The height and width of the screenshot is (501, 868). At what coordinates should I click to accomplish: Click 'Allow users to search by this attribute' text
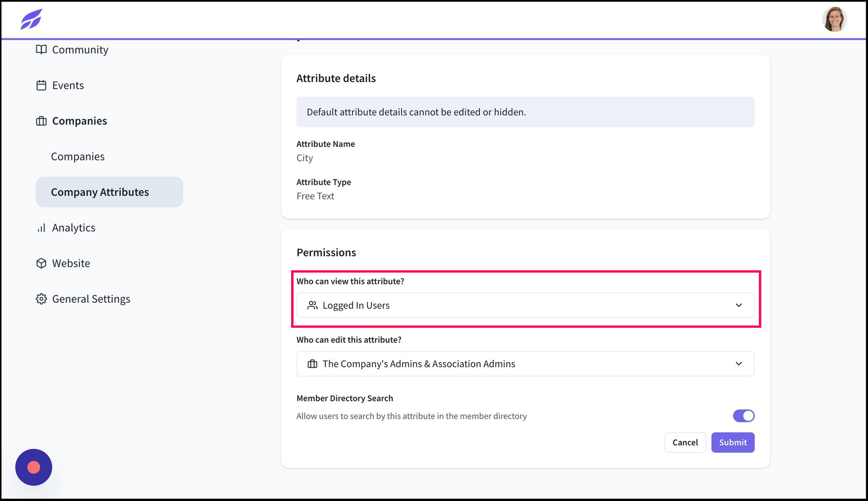click(411, 416)
